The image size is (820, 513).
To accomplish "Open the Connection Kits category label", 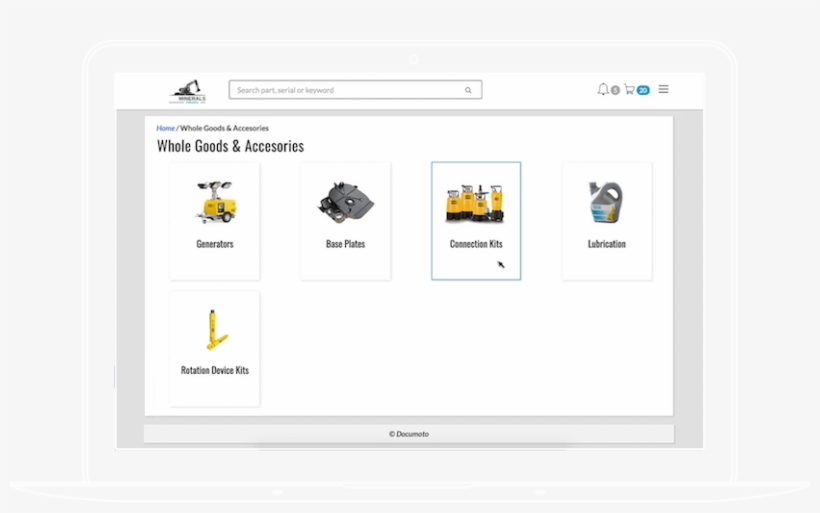I will click(476, 244).
